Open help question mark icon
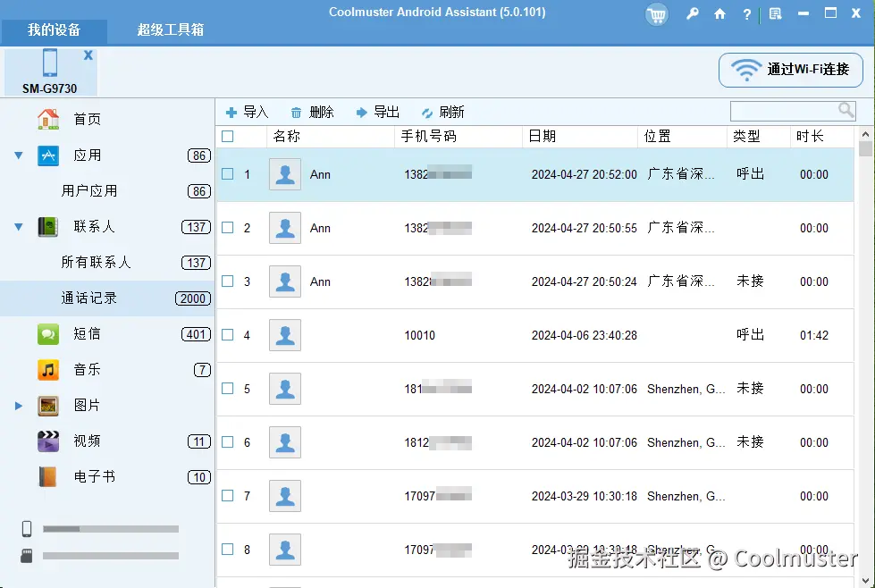This screenshot has height=588, width=875. pos(746,14)
